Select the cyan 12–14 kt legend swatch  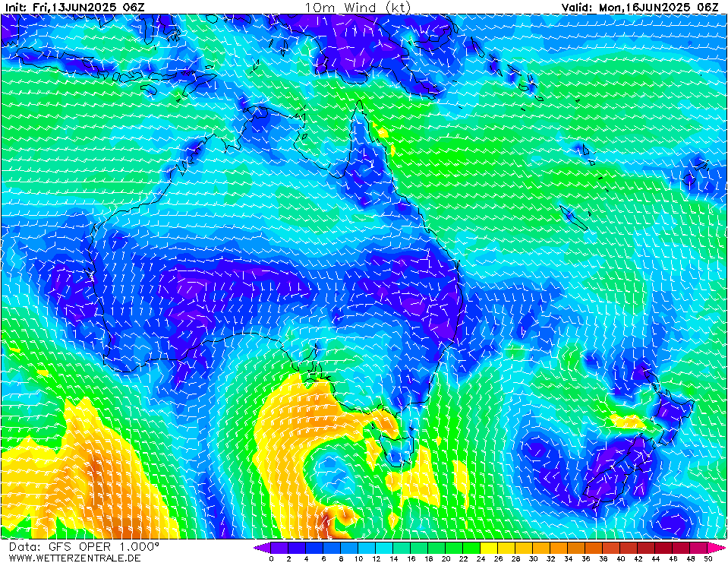pyautogui.click(x=384, y=547)
